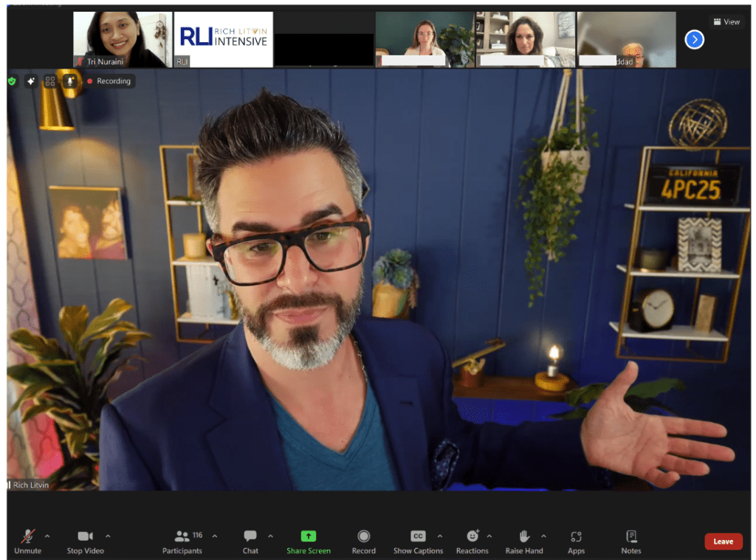Stop Video using the camera button
Screen dimensions: 756x560
(x=85, y=536)
